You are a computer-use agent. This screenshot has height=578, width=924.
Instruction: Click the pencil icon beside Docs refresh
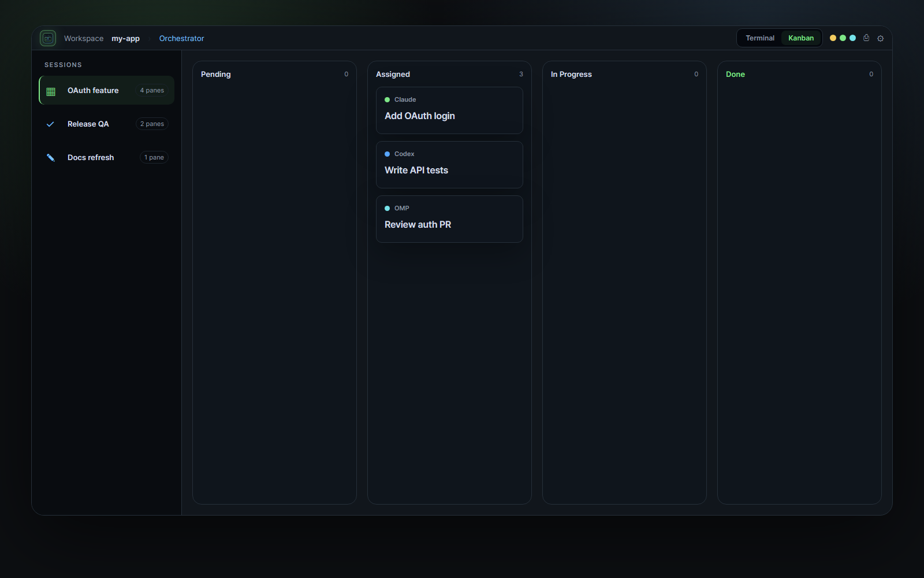click(51, 158)
